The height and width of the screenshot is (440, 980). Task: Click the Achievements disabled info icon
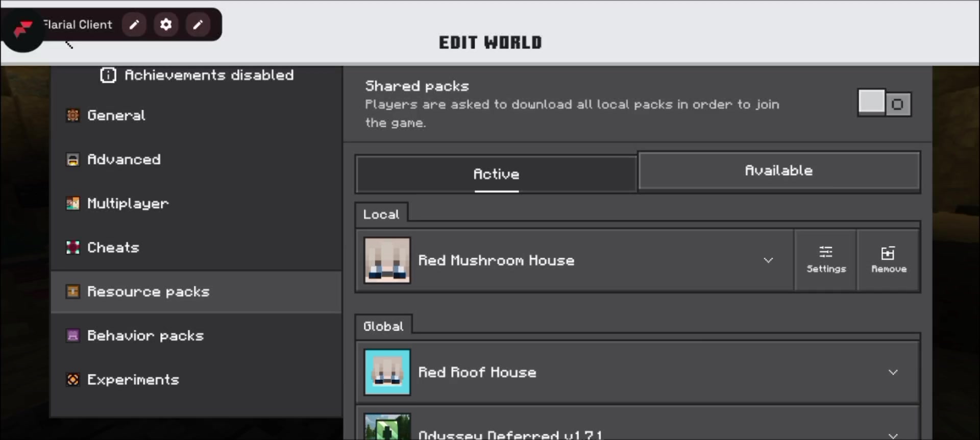(108, 75)
